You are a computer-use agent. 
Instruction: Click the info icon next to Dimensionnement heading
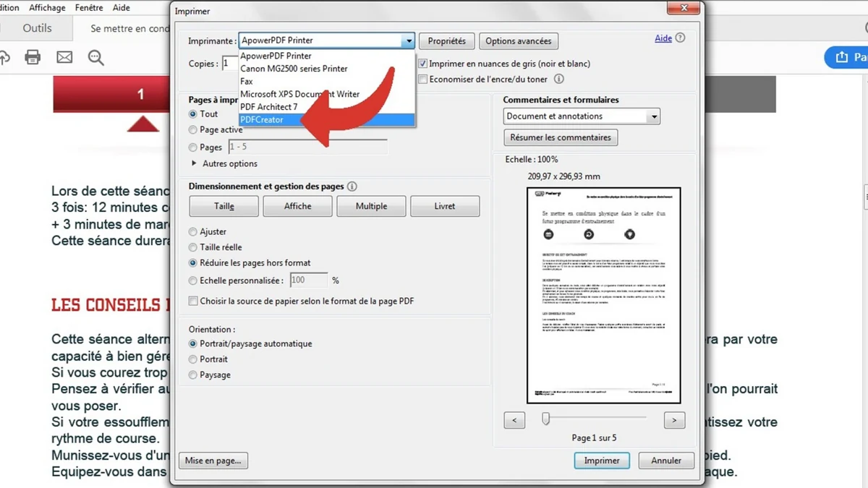tap(352, 187)
